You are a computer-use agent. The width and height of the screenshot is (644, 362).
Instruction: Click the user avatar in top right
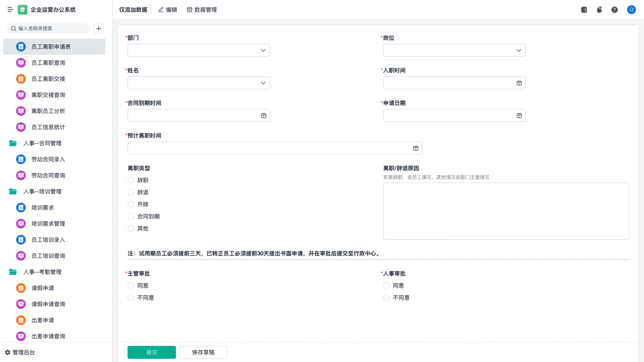point(631,10)
